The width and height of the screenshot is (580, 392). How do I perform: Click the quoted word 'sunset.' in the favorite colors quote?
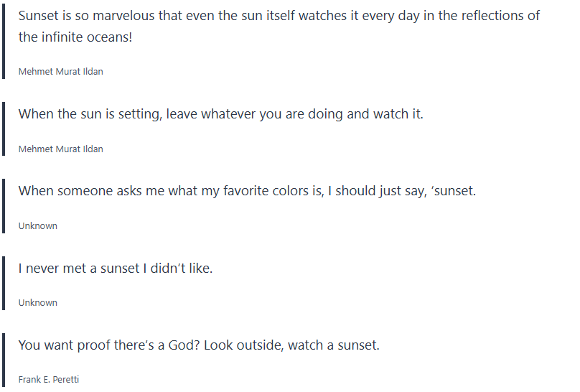pyautogui.click(x=454, y=191)
